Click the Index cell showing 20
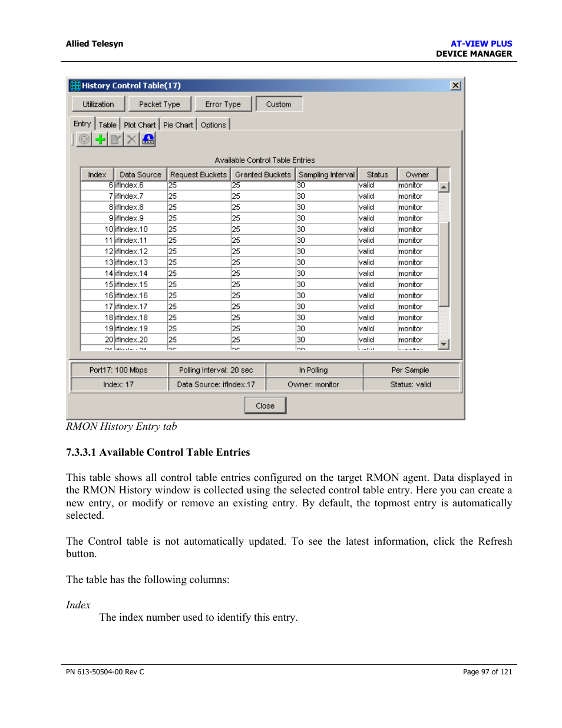Screen dimensions: 562x728 click(x=98, y=340)
